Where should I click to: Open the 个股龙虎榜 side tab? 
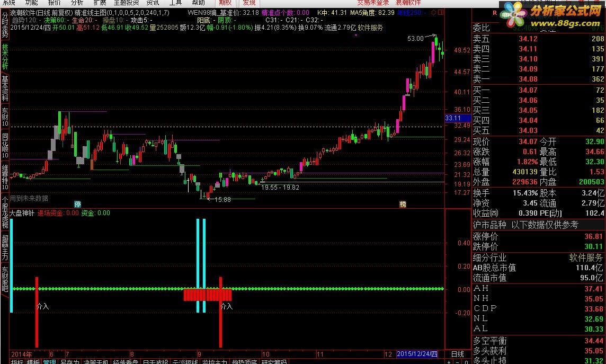pyautogui.click(x=5, y=212)
